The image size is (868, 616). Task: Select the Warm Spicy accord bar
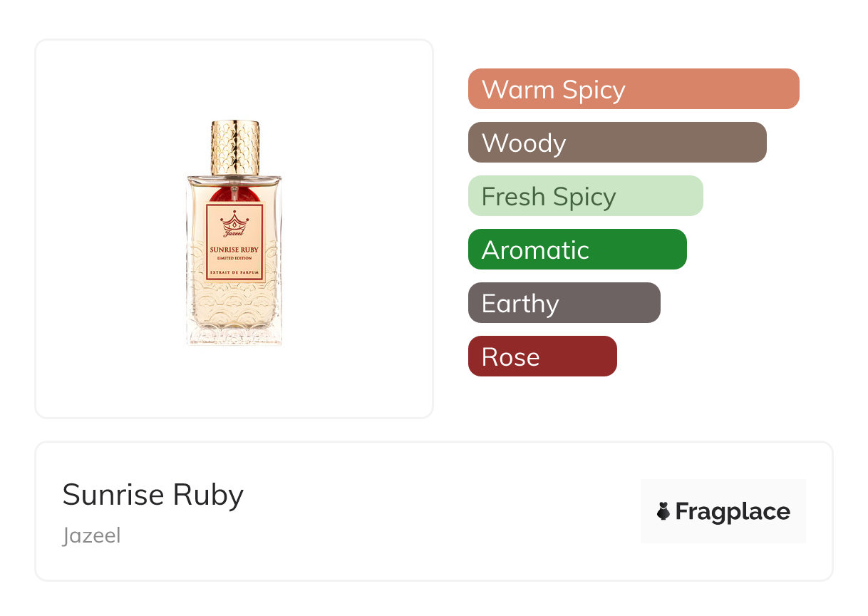633,89
